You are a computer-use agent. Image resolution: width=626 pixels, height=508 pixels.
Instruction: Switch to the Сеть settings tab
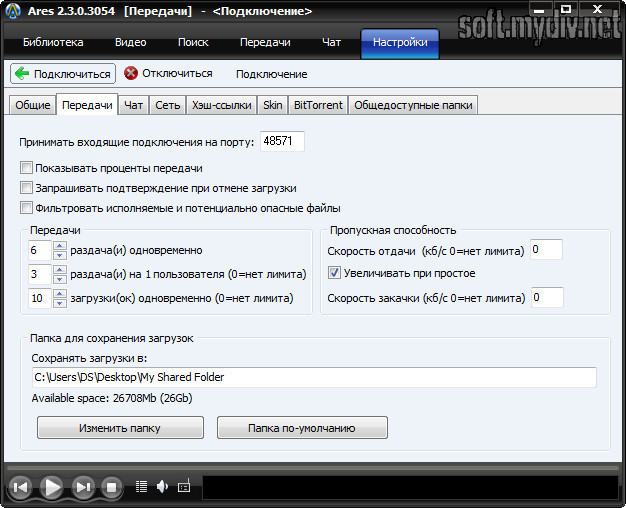pos(168,105)
